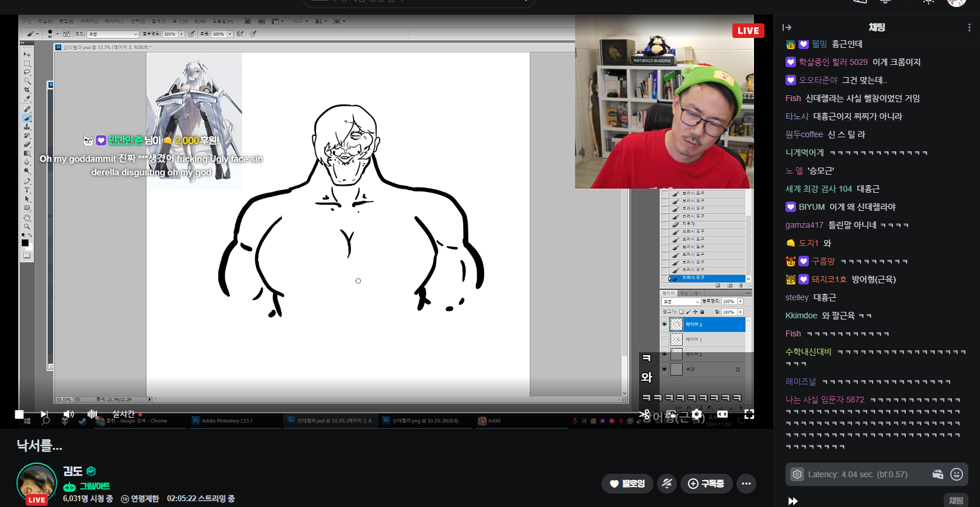This screenshot has width=980, height=507.
Task: Switch to the 패스 tab
Action: [698, 293]
